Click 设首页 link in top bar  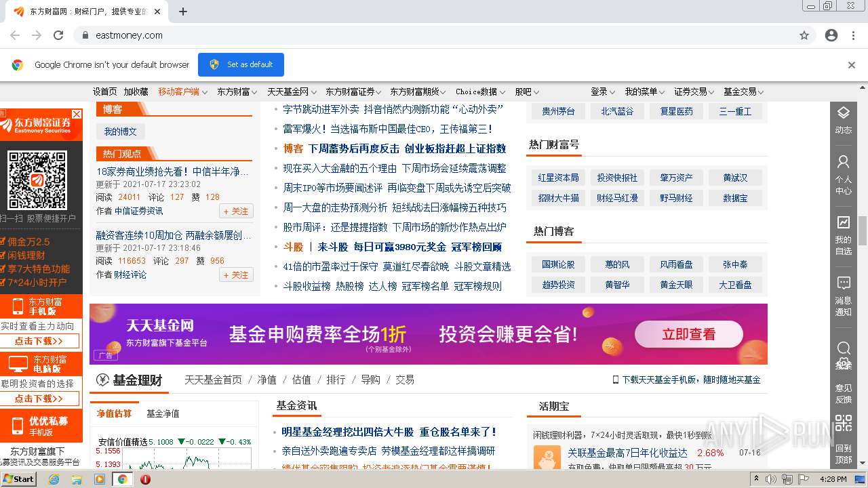(x=104, y=91)
